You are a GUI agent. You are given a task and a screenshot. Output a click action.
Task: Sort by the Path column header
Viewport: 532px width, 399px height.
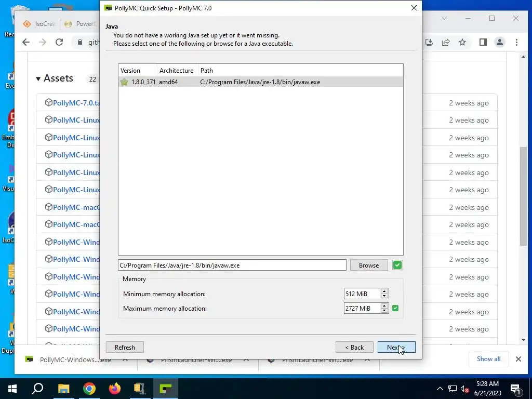click(x=300, y=71)
